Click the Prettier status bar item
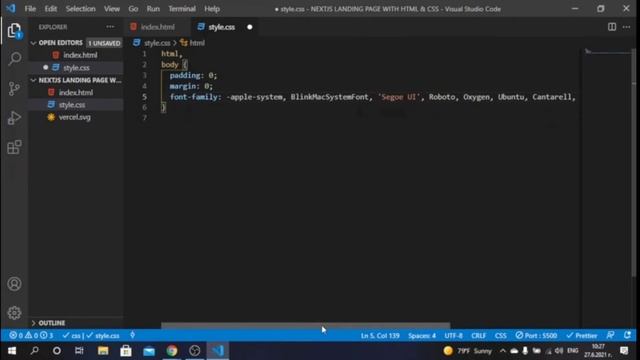The image size is (640, 360). (x=582, y=336)
